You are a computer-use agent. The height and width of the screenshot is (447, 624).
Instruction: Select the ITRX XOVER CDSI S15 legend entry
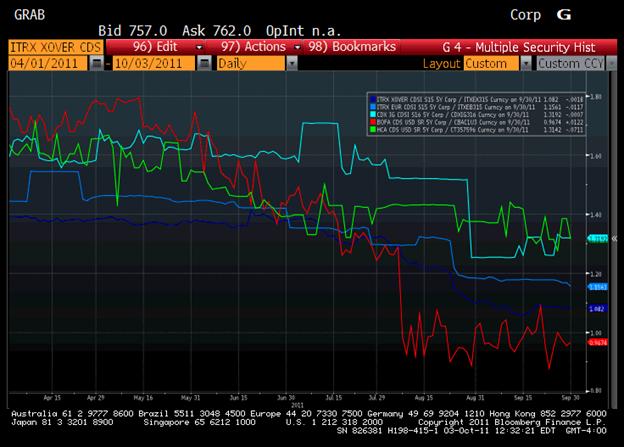(x=476, y=99)
